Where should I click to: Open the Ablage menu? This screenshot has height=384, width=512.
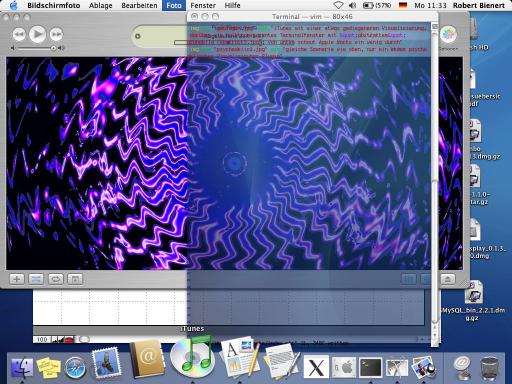click(100, 5)
